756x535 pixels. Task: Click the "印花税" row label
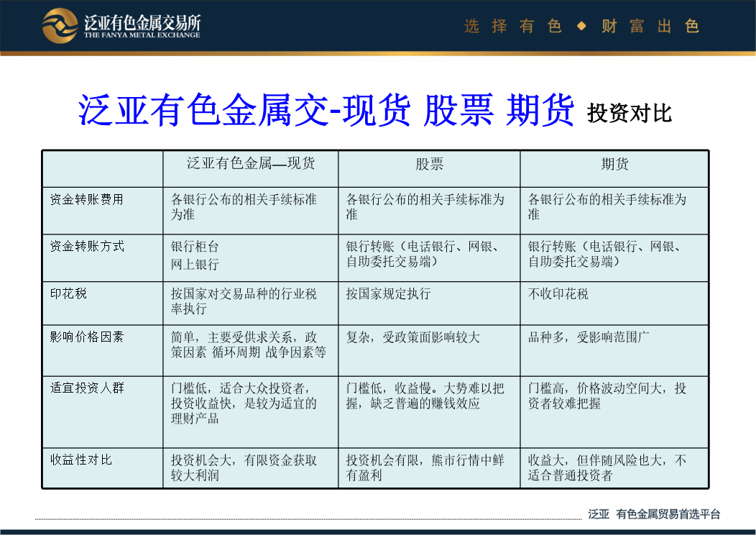(68, 293)
